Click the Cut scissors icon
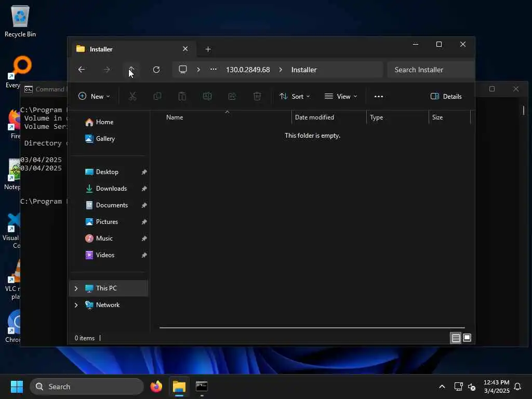The width and height of the screenshot is (532, 399). 132,96
